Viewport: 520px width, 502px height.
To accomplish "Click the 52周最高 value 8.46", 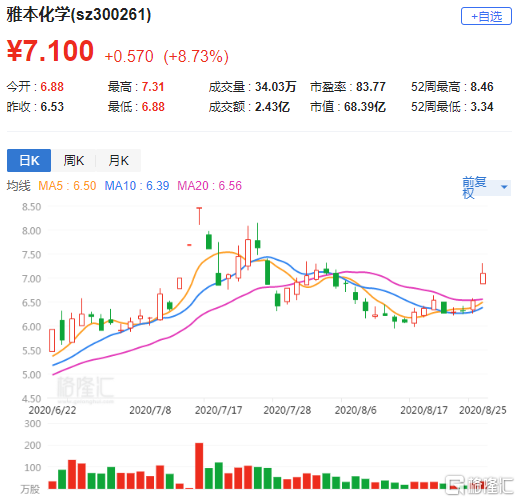I will [482, 87].
